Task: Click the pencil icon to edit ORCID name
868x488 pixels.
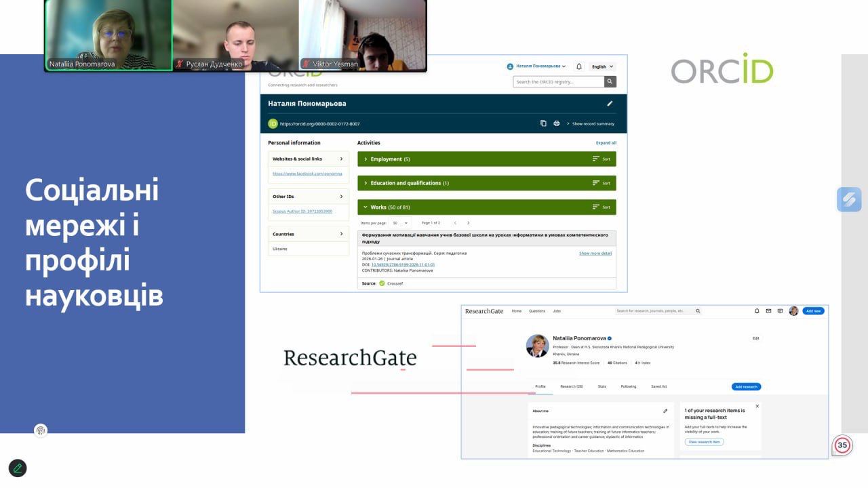Action: [610, 104]
